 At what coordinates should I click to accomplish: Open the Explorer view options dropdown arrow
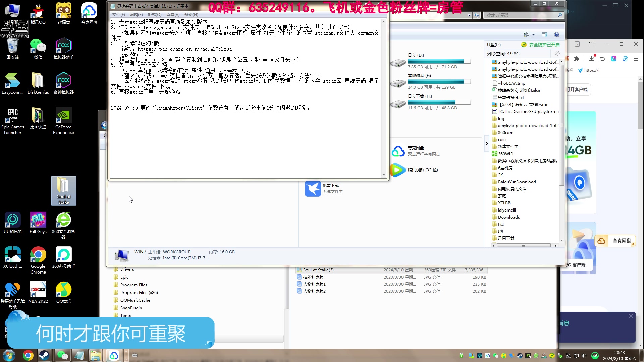tap(533, 35)
